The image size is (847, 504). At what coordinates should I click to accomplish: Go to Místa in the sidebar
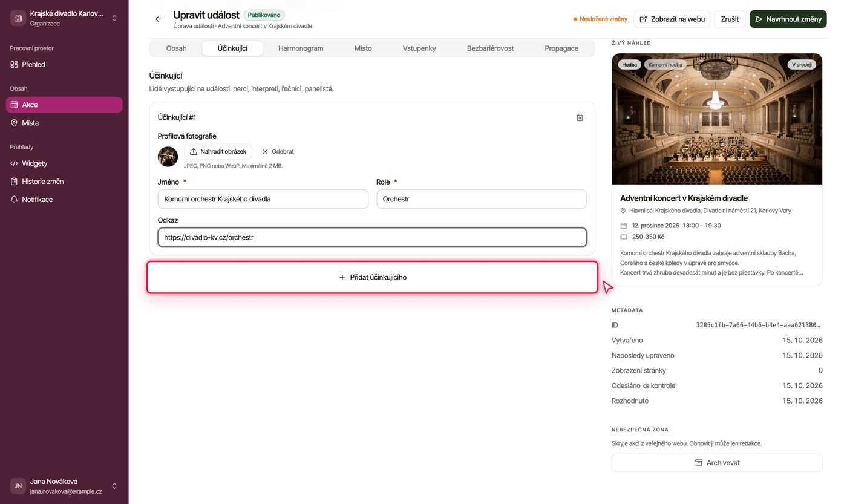(x=64, y=123)
